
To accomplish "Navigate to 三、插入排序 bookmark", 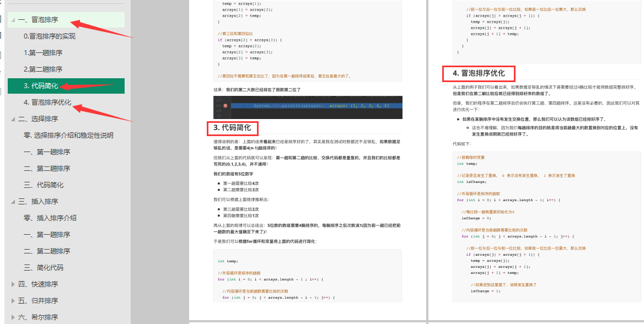I will click(38, 202).
